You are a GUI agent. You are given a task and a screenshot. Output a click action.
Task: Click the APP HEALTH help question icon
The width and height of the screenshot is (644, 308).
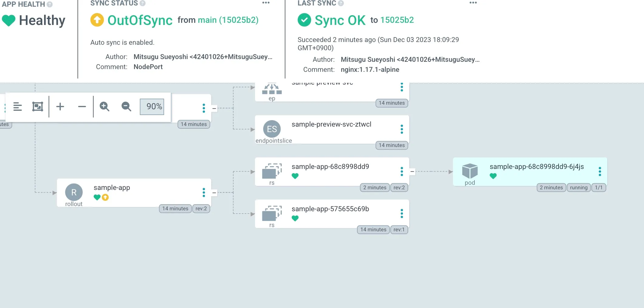(x=50, y=4)
